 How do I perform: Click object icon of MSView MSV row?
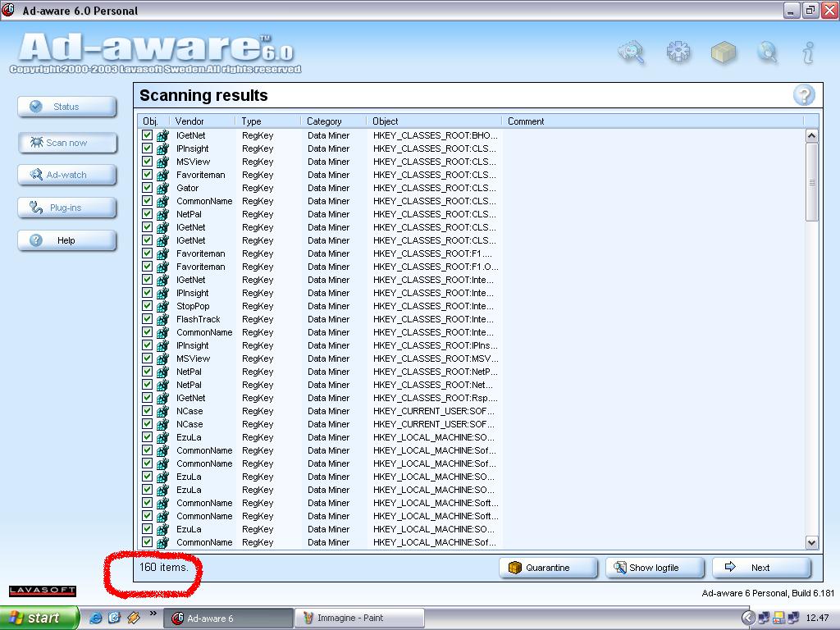(162, 358)
